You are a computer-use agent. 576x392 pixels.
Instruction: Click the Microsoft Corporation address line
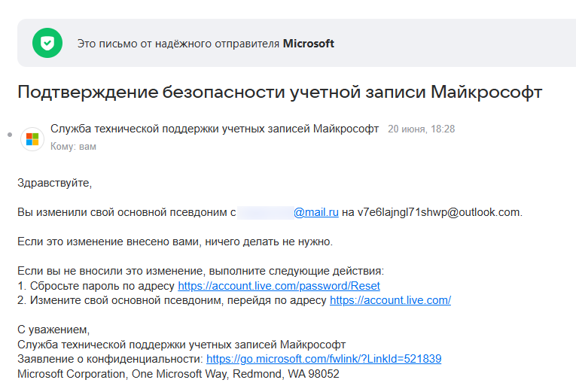click(178, 374)
